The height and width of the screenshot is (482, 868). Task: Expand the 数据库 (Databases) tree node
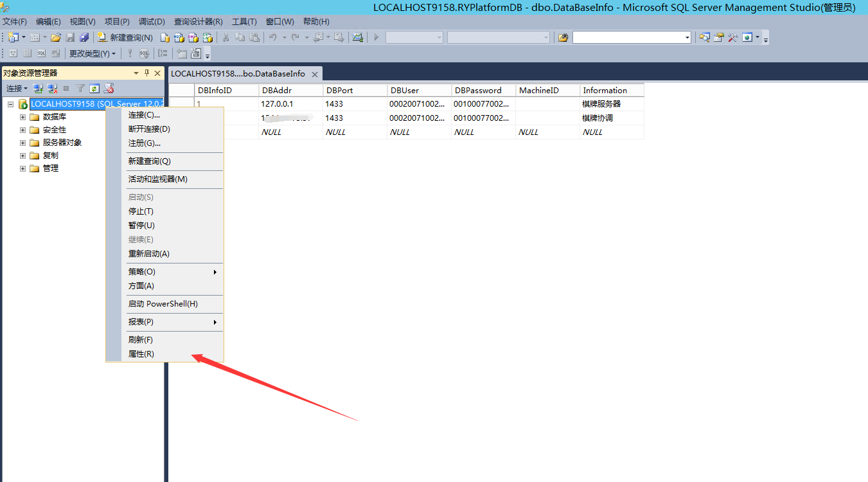[22, 117]
